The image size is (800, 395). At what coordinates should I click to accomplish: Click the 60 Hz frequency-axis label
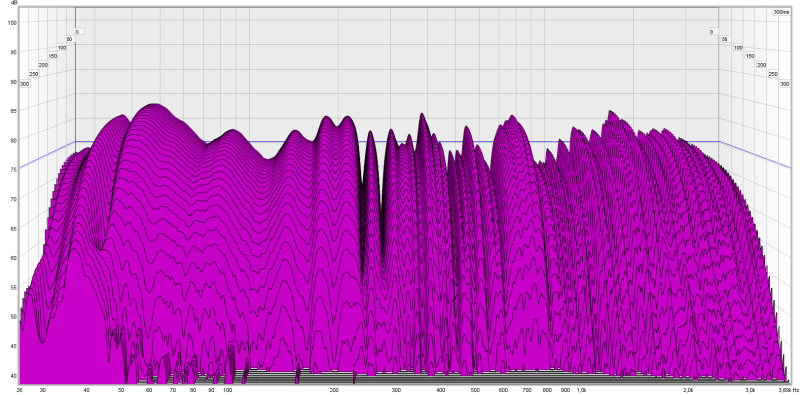[x=149, y=390]
